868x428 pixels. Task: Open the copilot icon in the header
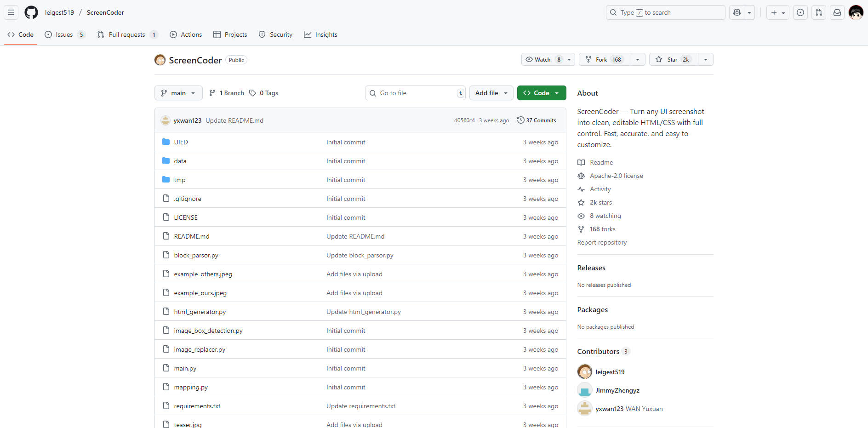[x=736, y=12]
